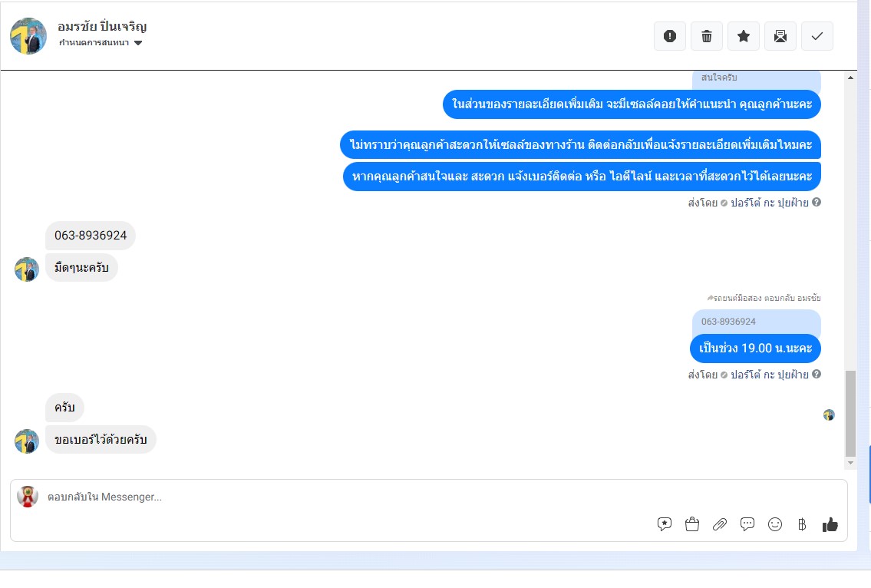
Task: Star this conversation as follow-up
Action: pyautogui.click(x=744, y=36)
